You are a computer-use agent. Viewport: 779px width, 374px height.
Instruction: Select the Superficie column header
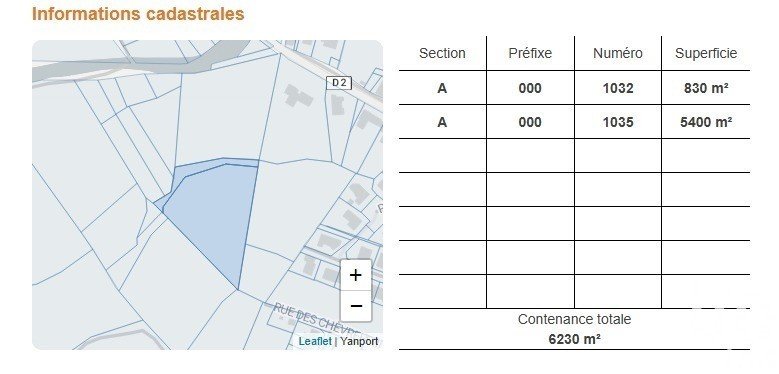705,53
